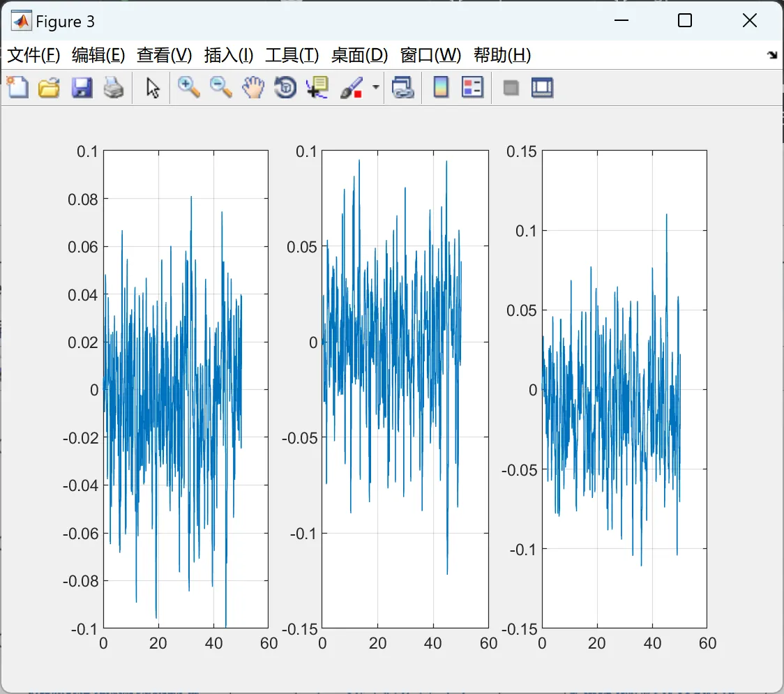The width and height of the screenshot is (784, 694).
Task: Save the figure with the floppy disk icon
Action: [x=82, y=87]
